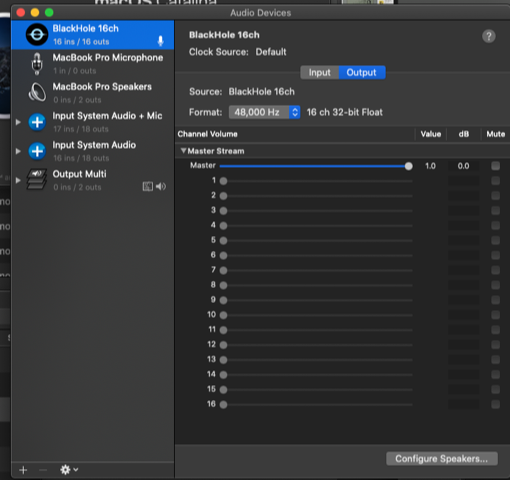Click the dB column header
Screen dimensions: 510x480
click(x=464, y=134)
